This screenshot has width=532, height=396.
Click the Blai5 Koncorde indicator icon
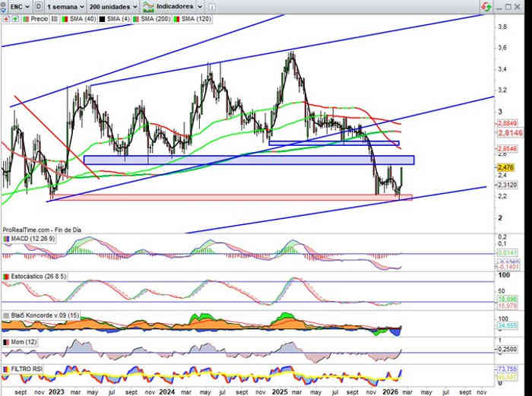click(6, 314)
